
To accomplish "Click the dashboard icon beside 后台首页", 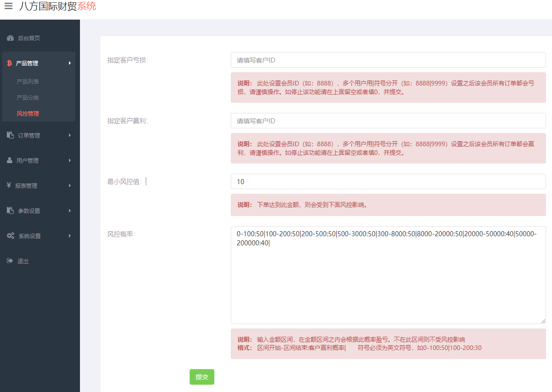I will (x=10, y=38).
